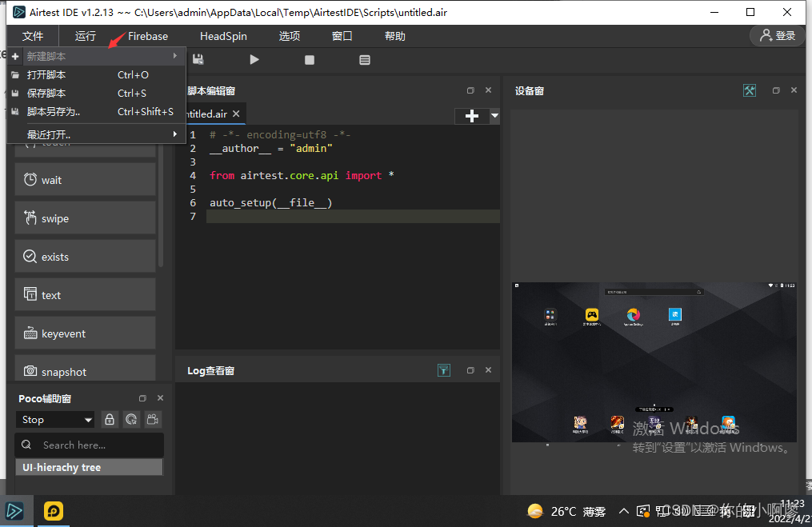Open the 运行 menu

pos(86,36)
